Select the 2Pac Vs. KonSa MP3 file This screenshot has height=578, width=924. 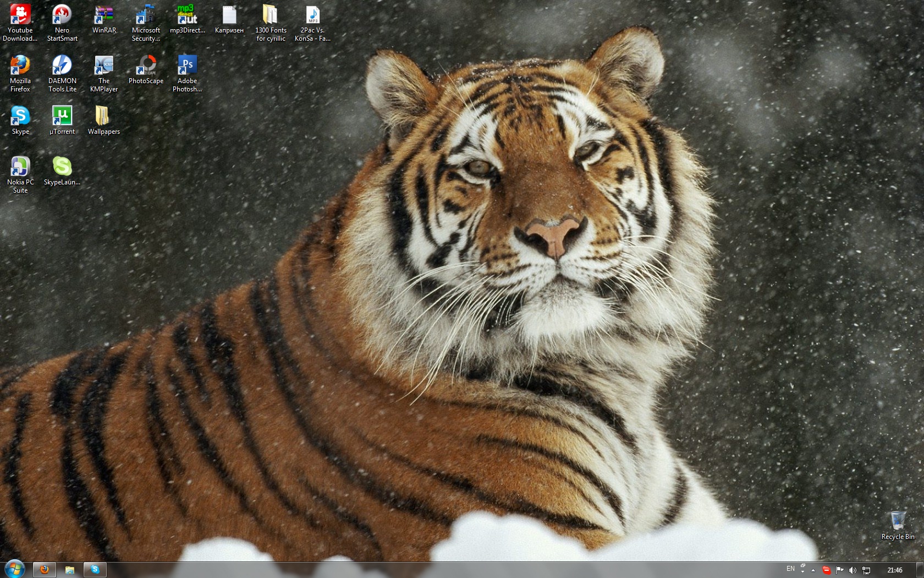click(312, 23)
